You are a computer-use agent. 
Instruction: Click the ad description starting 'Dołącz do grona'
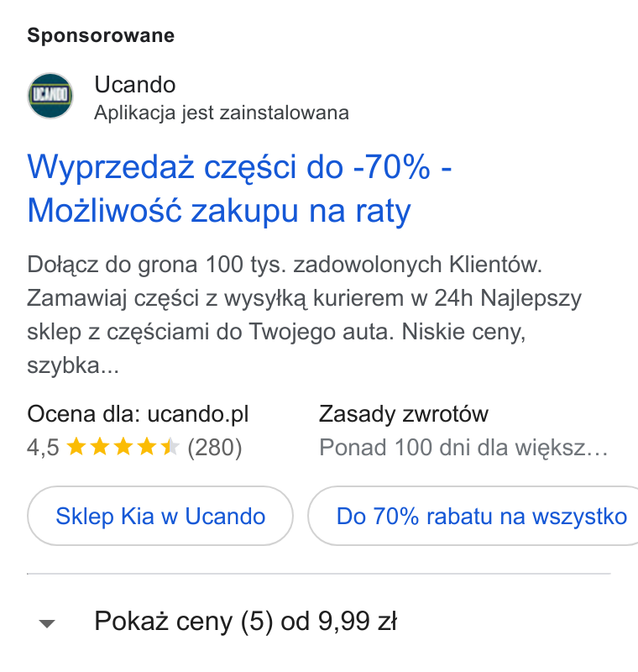[304, 315]
